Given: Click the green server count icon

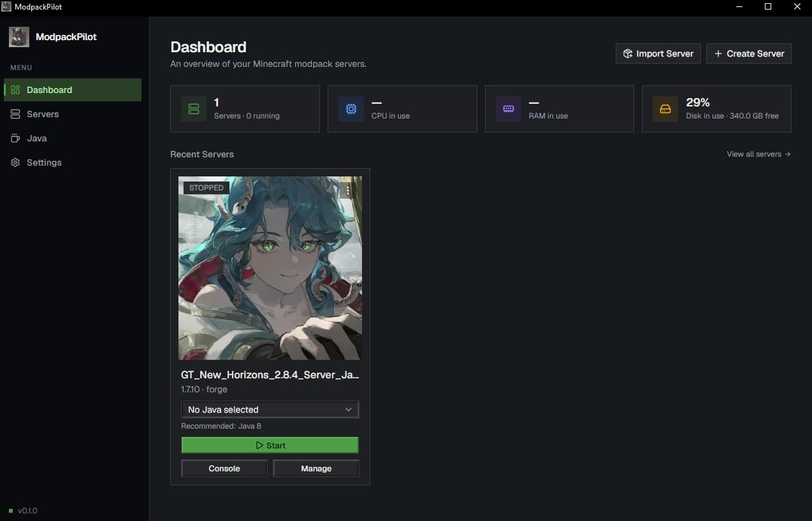Looking at the screenshot, I should tap(194, 109).
